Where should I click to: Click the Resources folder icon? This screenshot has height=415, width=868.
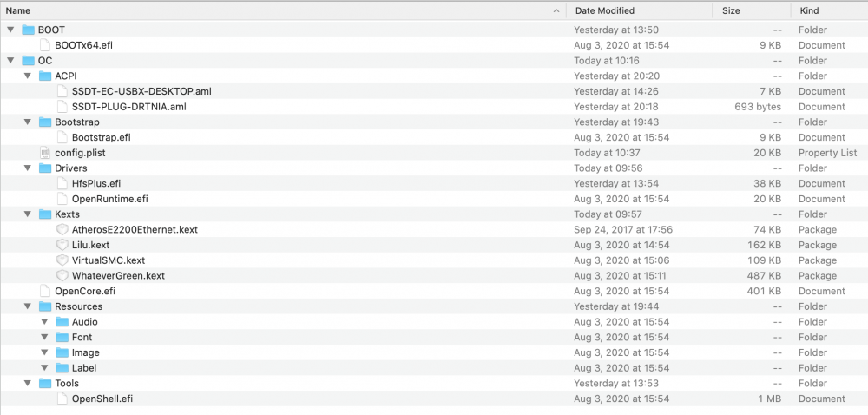pyautogui.click(x=45, y=306)
